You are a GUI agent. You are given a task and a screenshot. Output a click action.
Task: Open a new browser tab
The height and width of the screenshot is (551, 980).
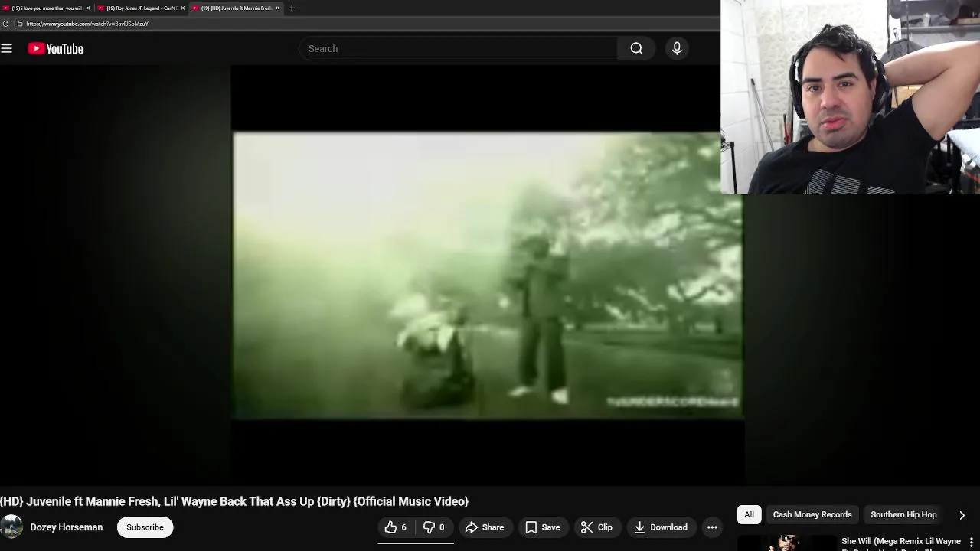pos(292,8)
